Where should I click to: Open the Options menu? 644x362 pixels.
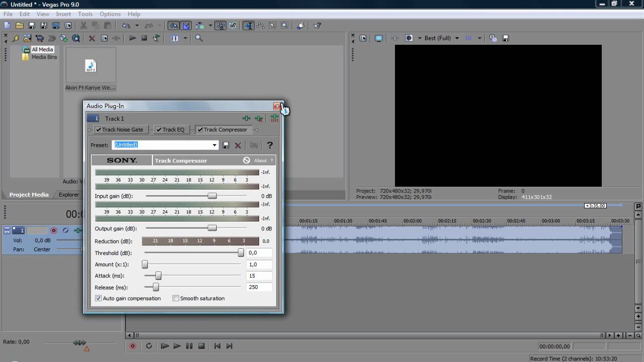click(x=110, y=14)
